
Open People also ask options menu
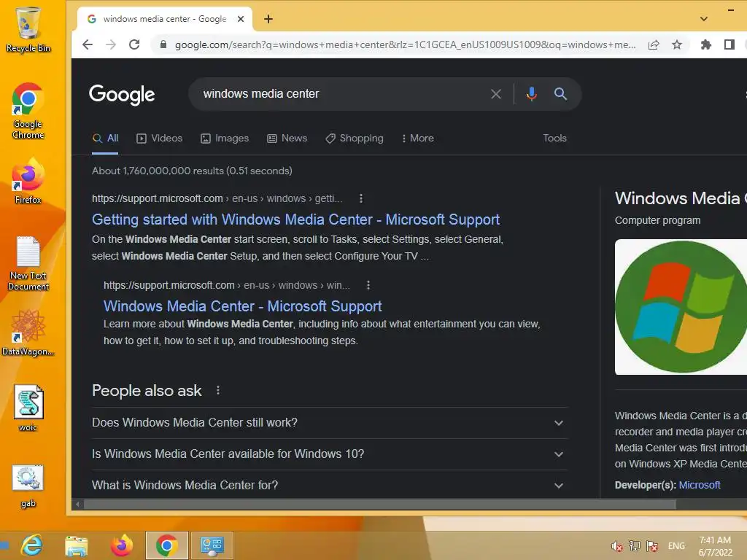coord(218,391)
